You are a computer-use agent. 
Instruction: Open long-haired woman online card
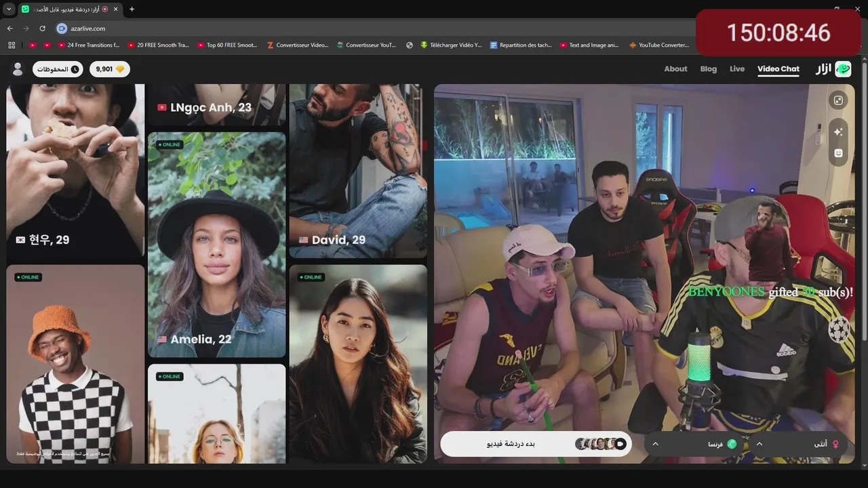click(358, 364)
